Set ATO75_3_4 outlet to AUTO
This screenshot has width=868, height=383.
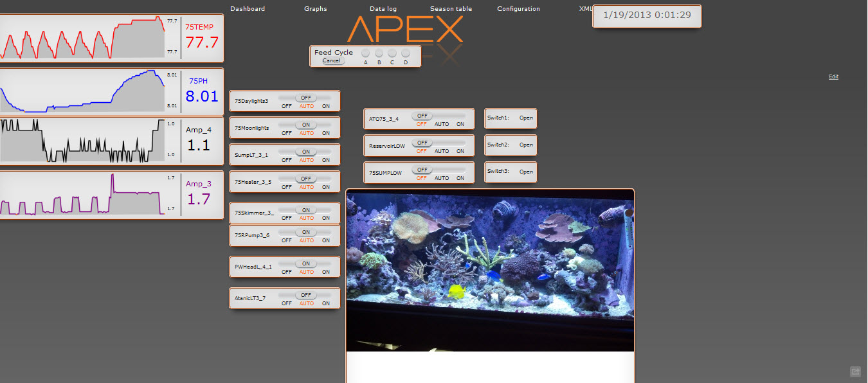(x=442, y=124)
